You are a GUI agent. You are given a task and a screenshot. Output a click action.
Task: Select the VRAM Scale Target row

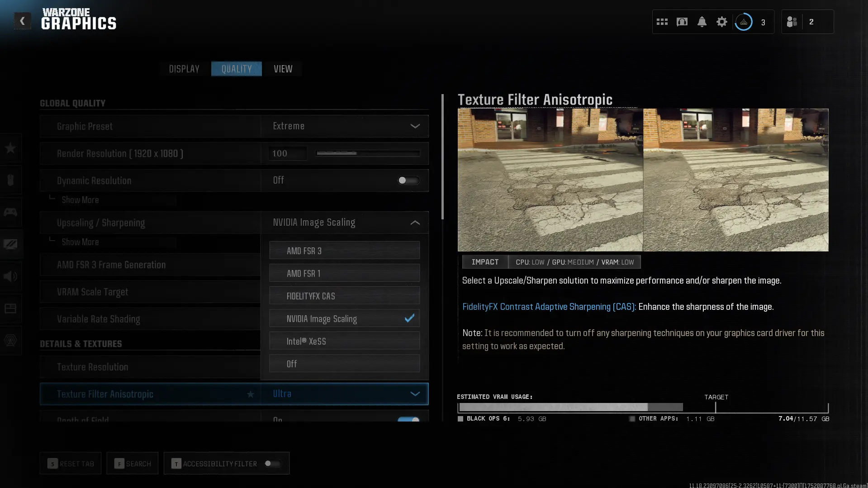pyautogui.click(x=150, y=292)
